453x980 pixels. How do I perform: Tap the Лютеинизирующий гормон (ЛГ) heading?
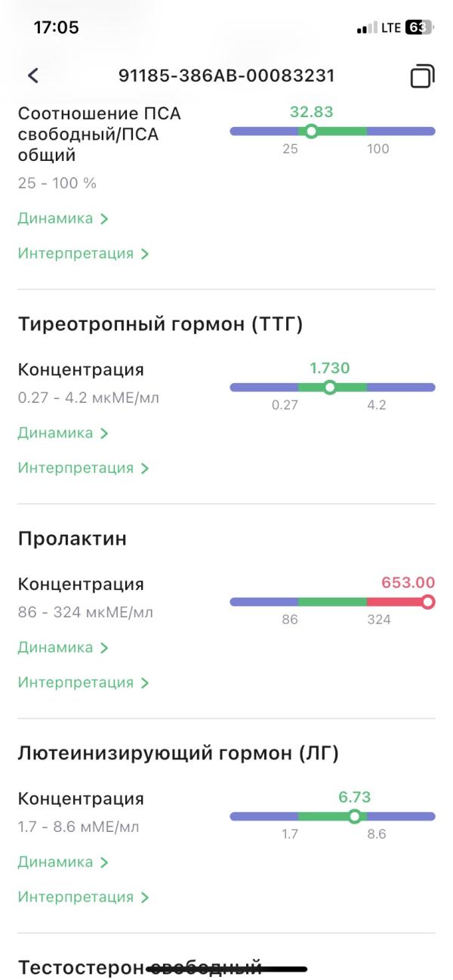tap(178, 753)
